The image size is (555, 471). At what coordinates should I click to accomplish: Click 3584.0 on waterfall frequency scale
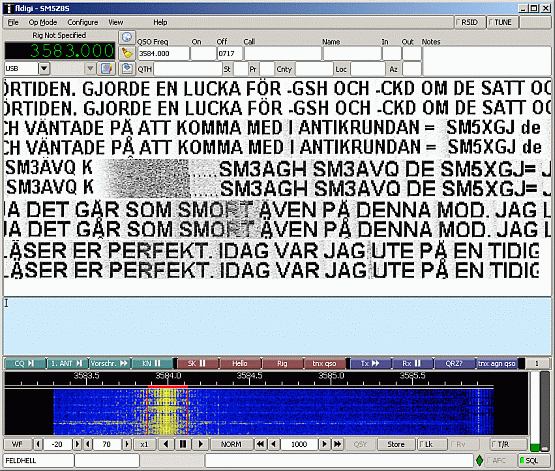(168, 375)
